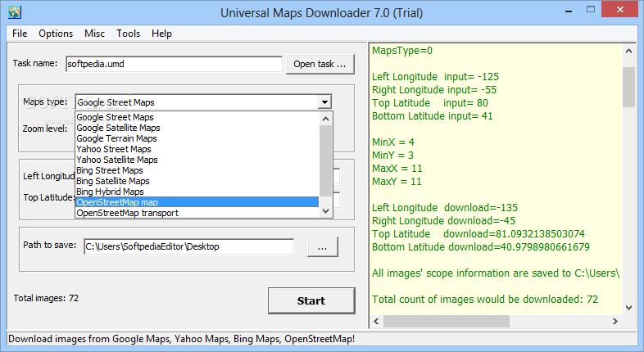This screenshot has width=644, height=352.
Task: Click the Task name input field
Action: [175, 64]
